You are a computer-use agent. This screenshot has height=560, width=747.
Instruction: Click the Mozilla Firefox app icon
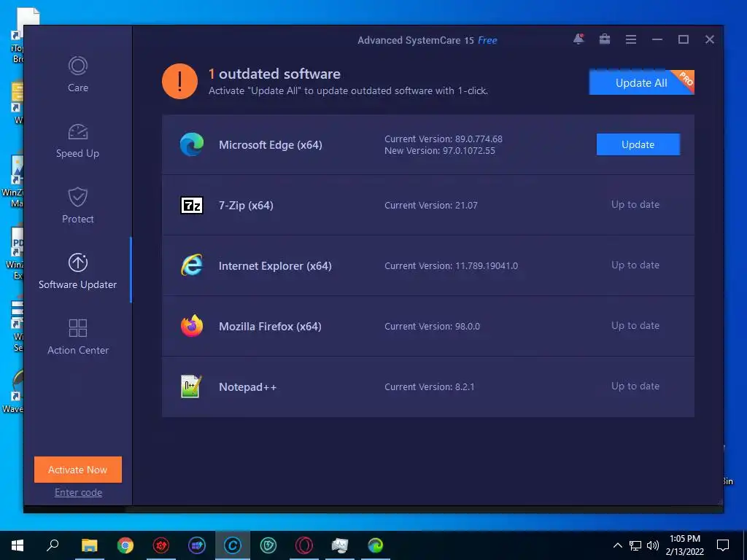pyautogui.click(x=192, y=326)
